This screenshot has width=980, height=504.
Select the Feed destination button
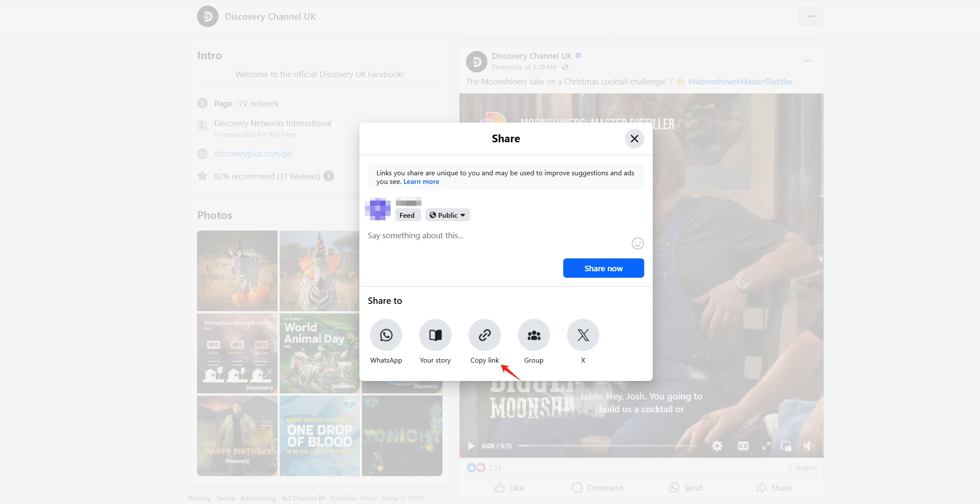(x=407, y=215)
